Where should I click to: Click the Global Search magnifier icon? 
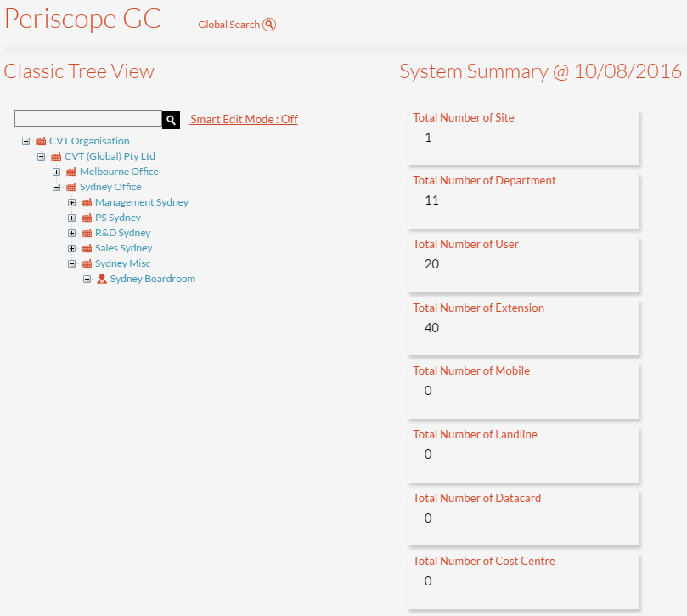(x=269, y=25)
